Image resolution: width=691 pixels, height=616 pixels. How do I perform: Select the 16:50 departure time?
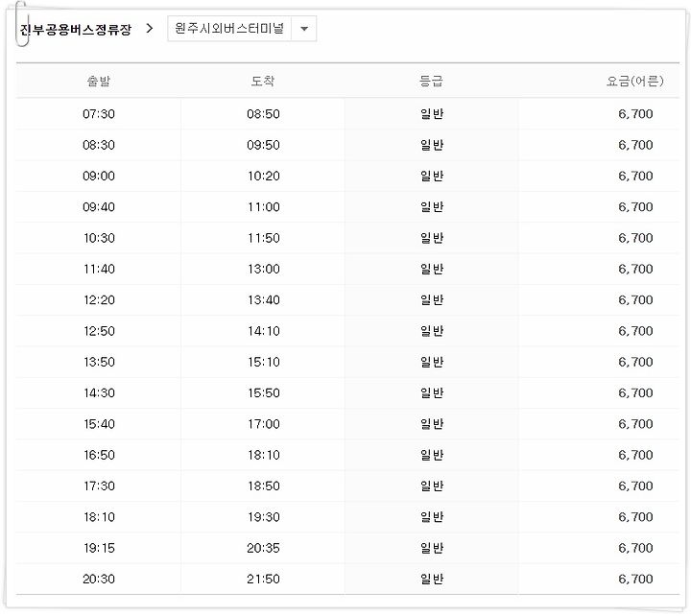[x=99, y=455]
